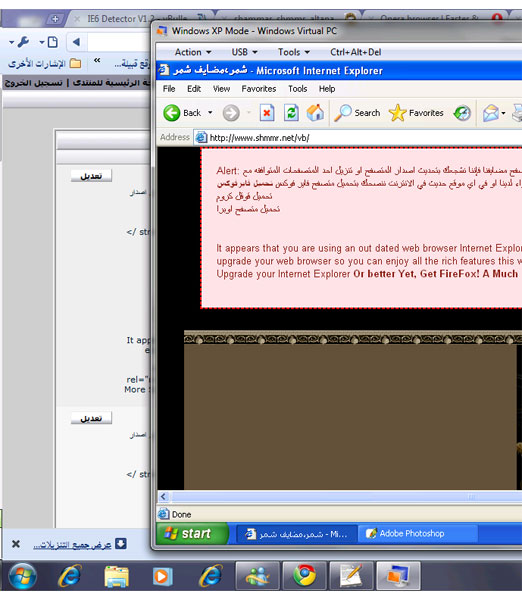
Task: Click the Google Chrome download link in alert
Action: coord(244,196)
